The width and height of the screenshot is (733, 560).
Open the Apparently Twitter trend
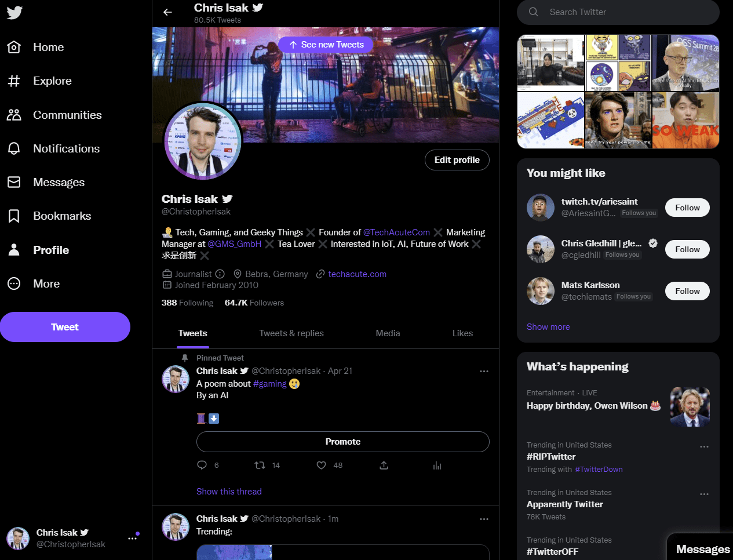[565, 504]
